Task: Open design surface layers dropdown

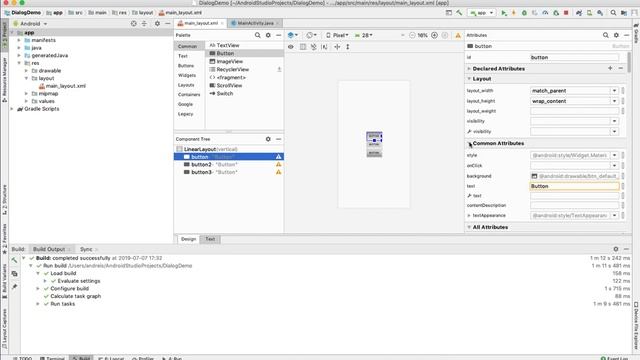Action: point(293,36)
